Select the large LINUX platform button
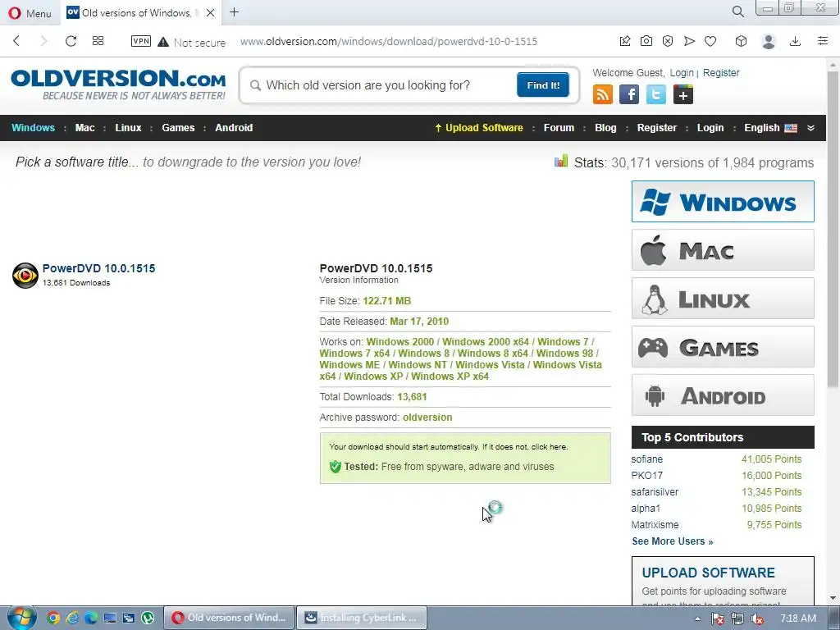Image resolution: width=840 pixels, height=630 pixels. pos(723,299)
